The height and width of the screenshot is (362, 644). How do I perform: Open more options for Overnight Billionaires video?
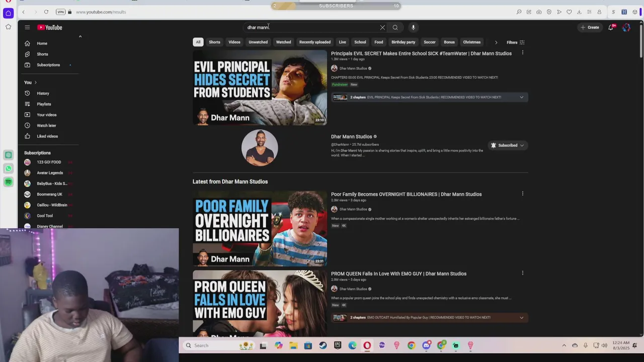point(522,193)
